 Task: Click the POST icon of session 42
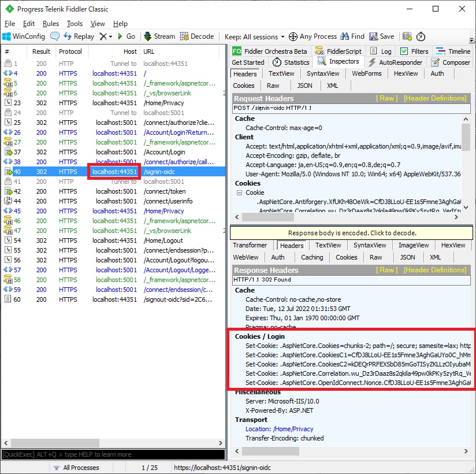8,191
